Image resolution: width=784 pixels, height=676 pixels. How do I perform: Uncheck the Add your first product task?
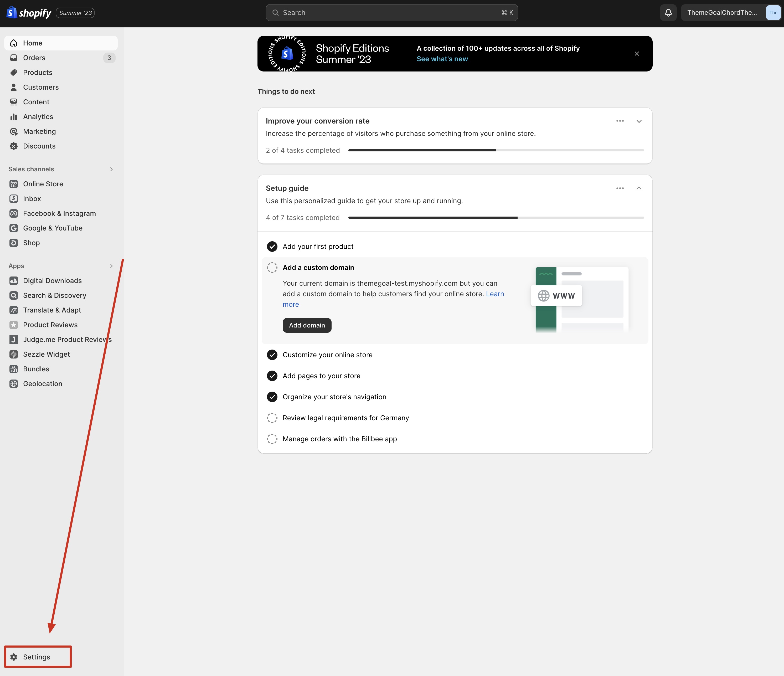(272, 246)
